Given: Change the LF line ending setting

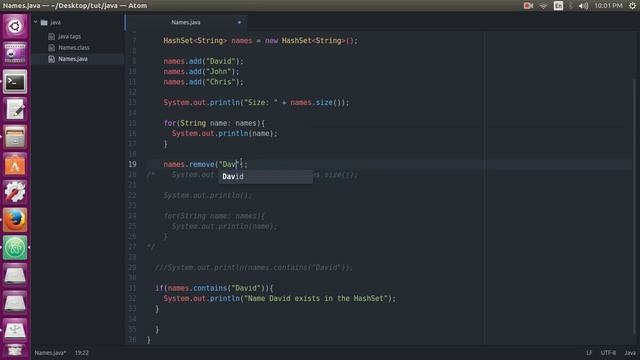Looking at the screenshot, I should [589, 353].
